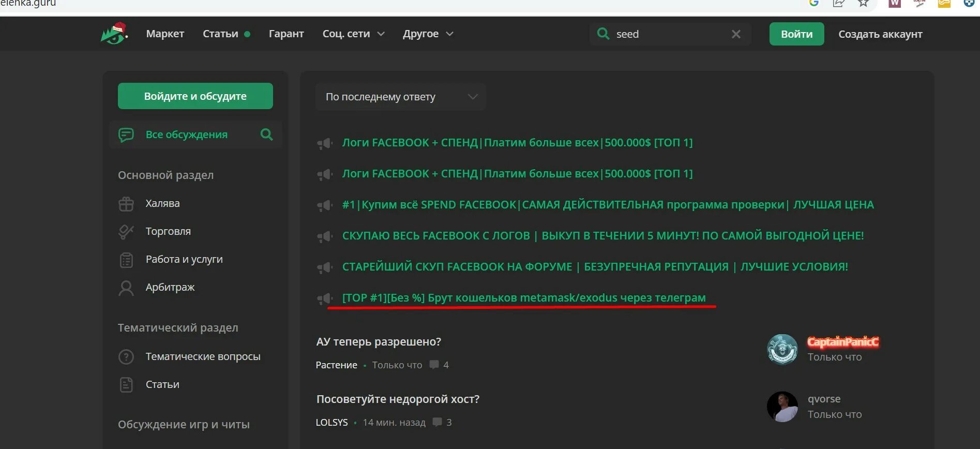This screenshot has width=980, height=449.
Task: Click megaphone icon beside СТАРЕЙШИЙ СКУП thread
Action: point(325,267)
